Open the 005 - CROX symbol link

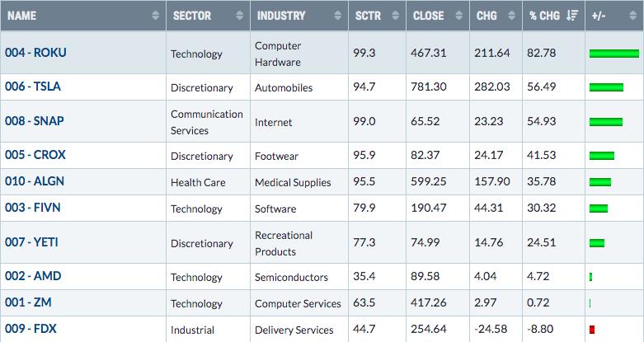coord(35,155)
